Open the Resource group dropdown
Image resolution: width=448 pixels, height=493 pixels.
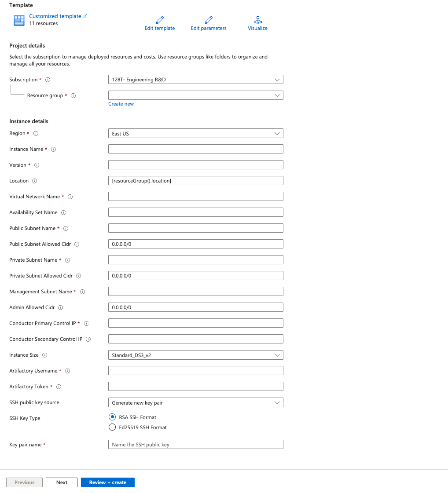coord(195,95)
